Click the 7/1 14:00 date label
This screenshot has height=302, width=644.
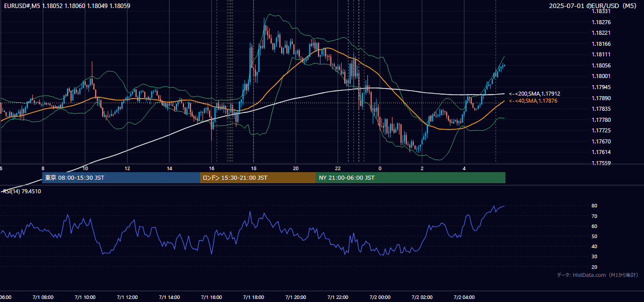click(x=169, y=297)
